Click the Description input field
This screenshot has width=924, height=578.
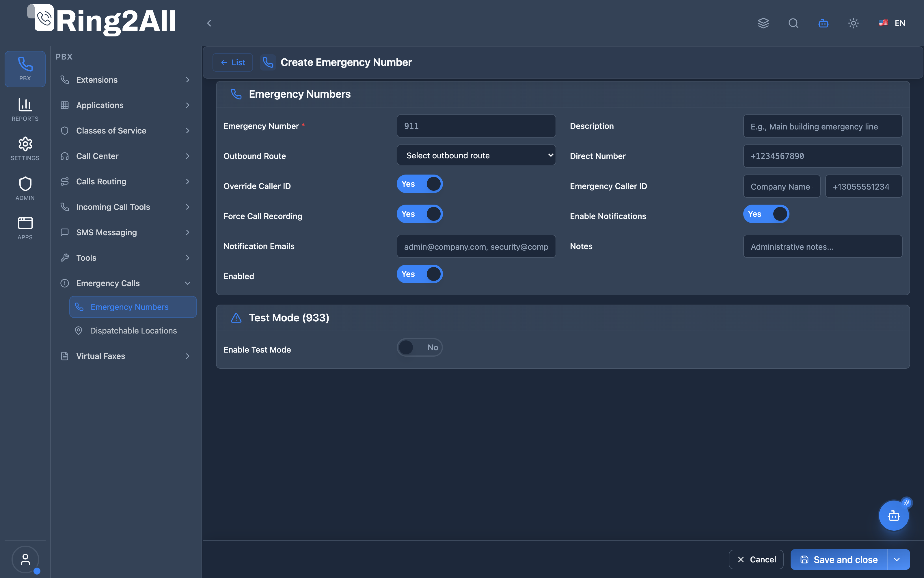[x=822, y=126]
